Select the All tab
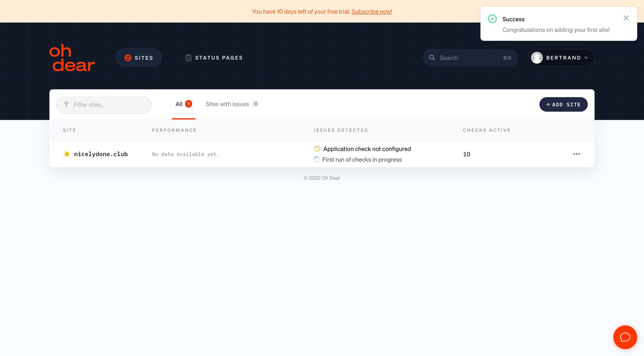 (184, 104)
